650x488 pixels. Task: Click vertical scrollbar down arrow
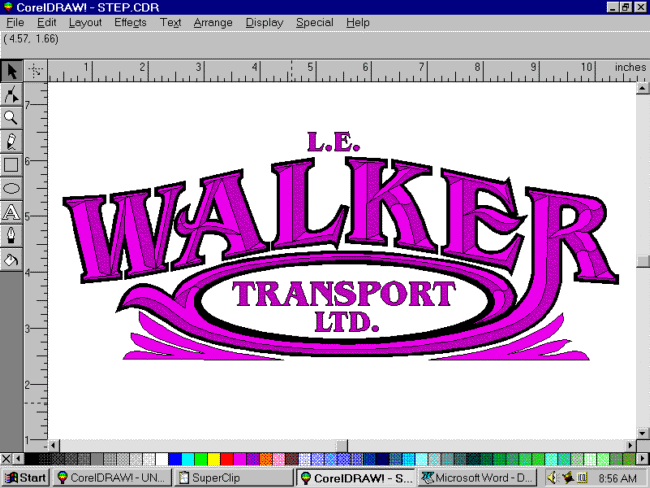point(643,433)
